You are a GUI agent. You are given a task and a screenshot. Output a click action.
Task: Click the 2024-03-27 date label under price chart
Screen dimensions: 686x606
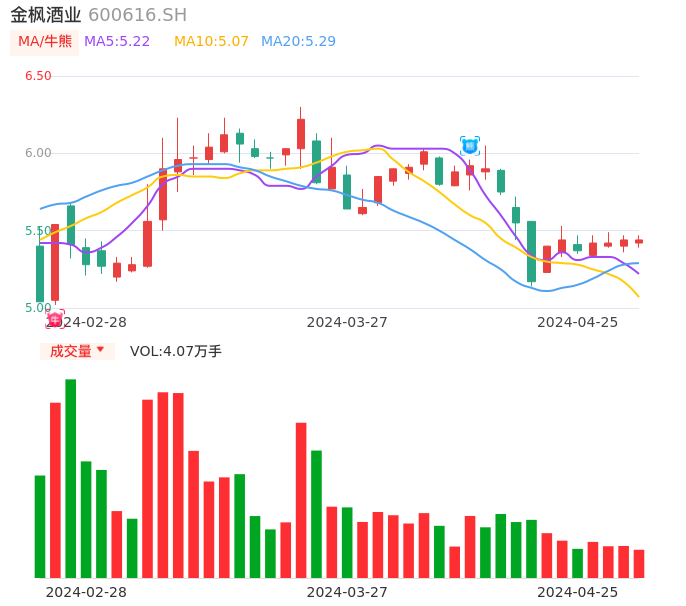(347, 322)
